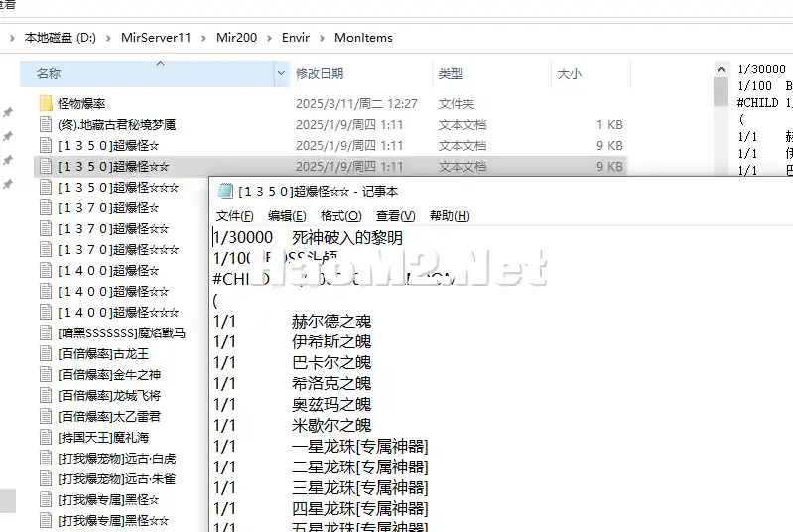Click the [打我爆专属]黑怪☆ file icon
Image resolution: width=793 pixels, height=532 pixels.
(46, 499)
